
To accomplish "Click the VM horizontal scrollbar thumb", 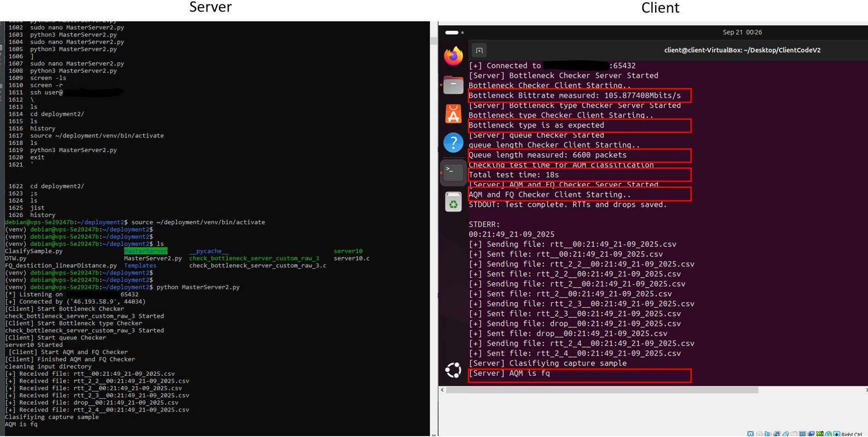I will [602, 390].
